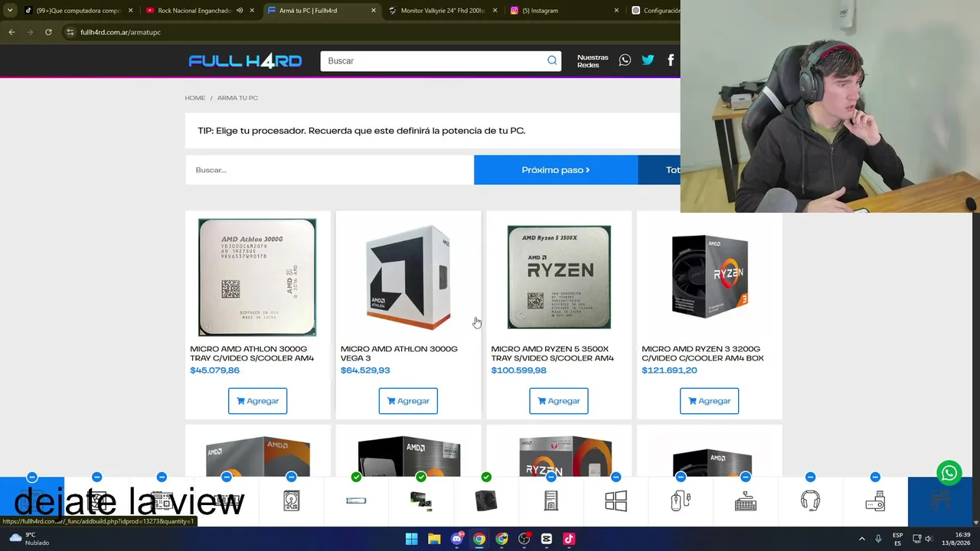Open ESP language input indicator

click(897, 539)
